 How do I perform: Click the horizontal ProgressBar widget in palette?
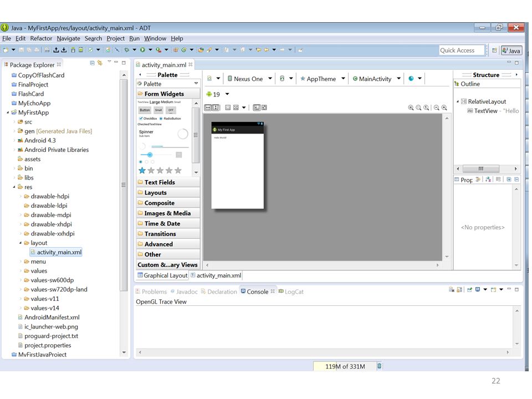(x=170, y=146)
